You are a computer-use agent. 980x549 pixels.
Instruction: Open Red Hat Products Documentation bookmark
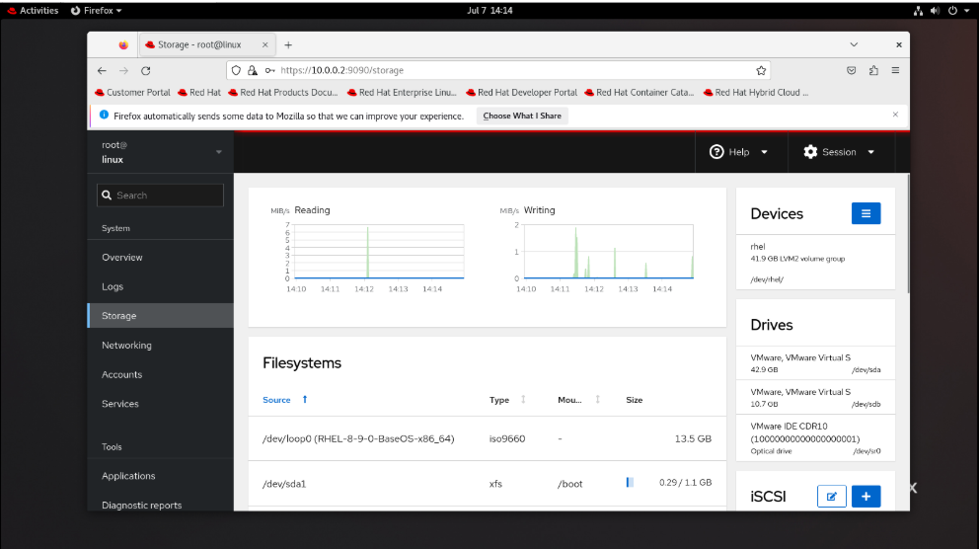[283, 93]
